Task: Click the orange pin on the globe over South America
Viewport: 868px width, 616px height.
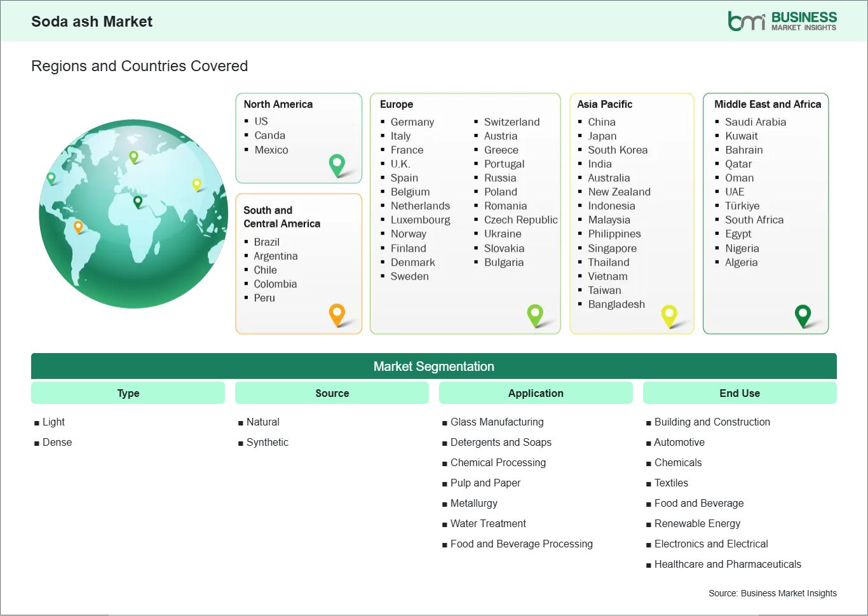Action: (78, 227)
